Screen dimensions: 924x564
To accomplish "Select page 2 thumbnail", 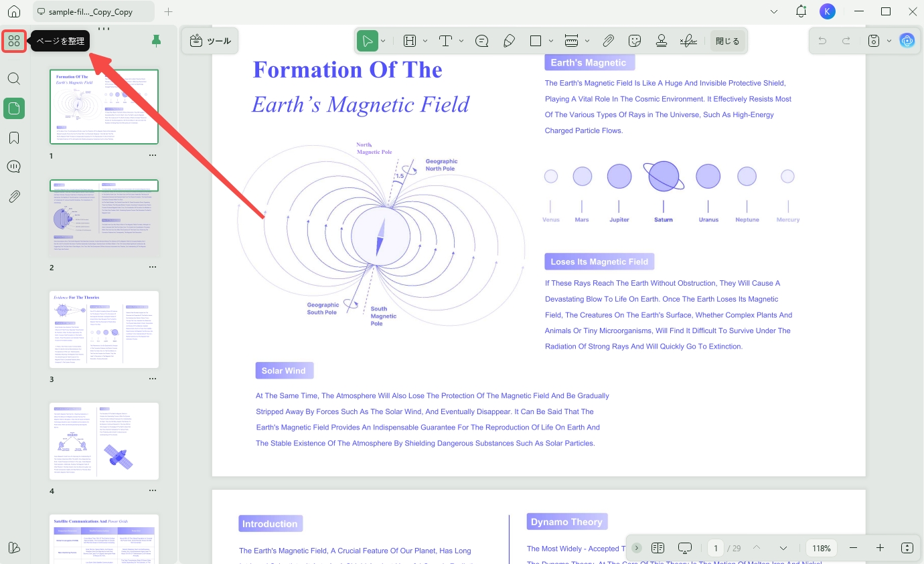I will tap(104, 218).
